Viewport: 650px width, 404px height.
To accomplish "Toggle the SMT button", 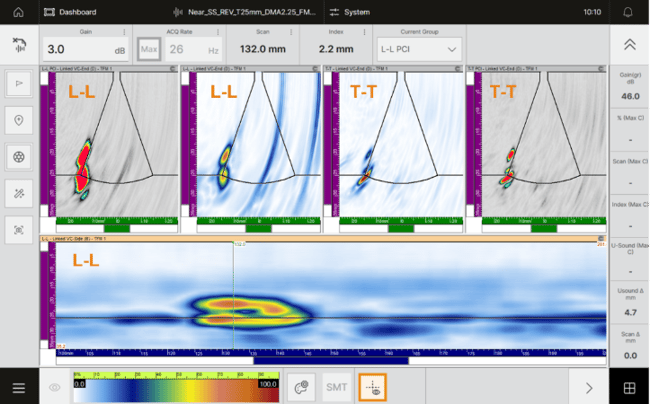I will click(336, 387).
